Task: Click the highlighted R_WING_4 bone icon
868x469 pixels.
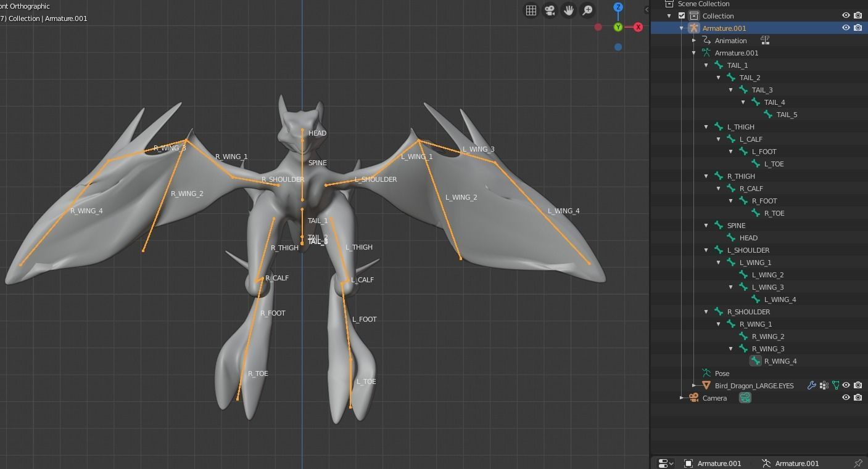Action: [x=756, y=361]
